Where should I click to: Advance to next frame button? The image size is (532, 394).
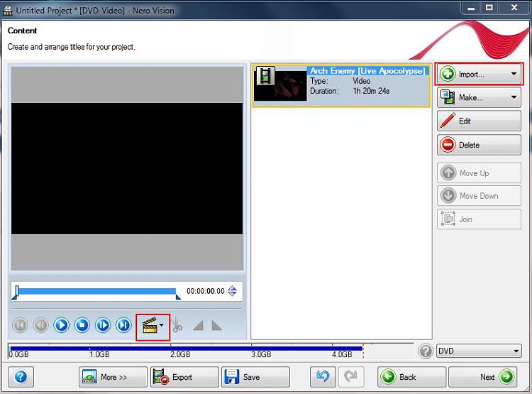pyautogui.click(x=103, y=325)
